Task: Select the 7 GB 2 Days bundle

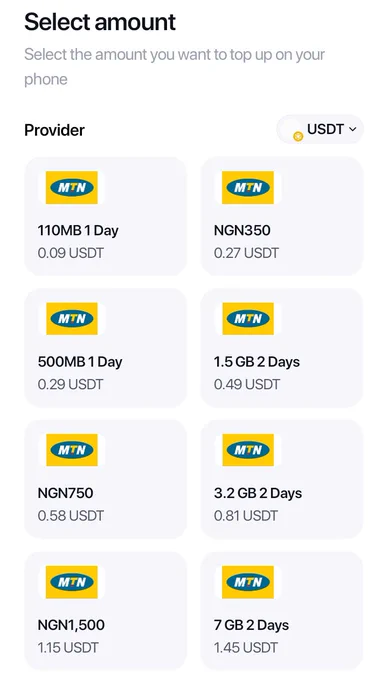Action: 282,611
